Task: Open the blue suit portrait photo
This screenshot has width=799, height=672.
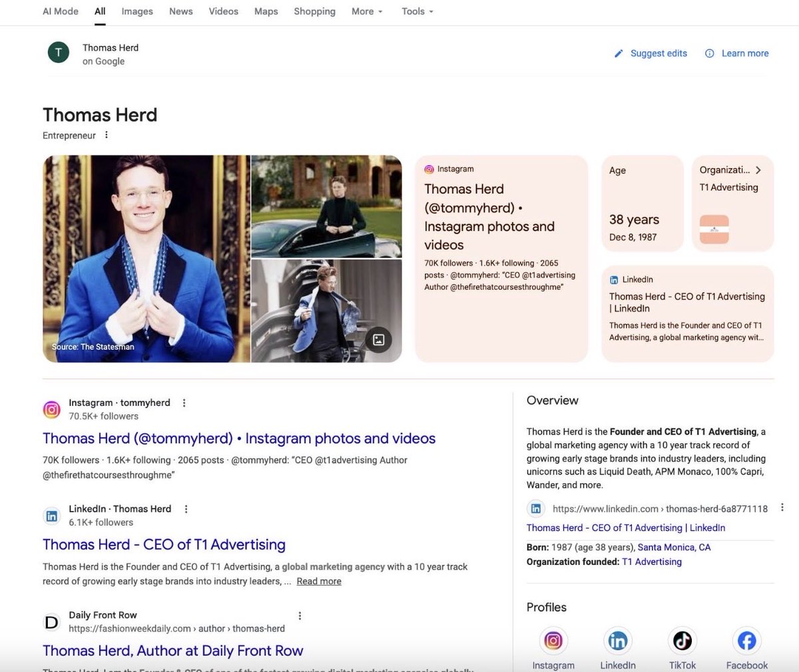Action: (146, 259)
